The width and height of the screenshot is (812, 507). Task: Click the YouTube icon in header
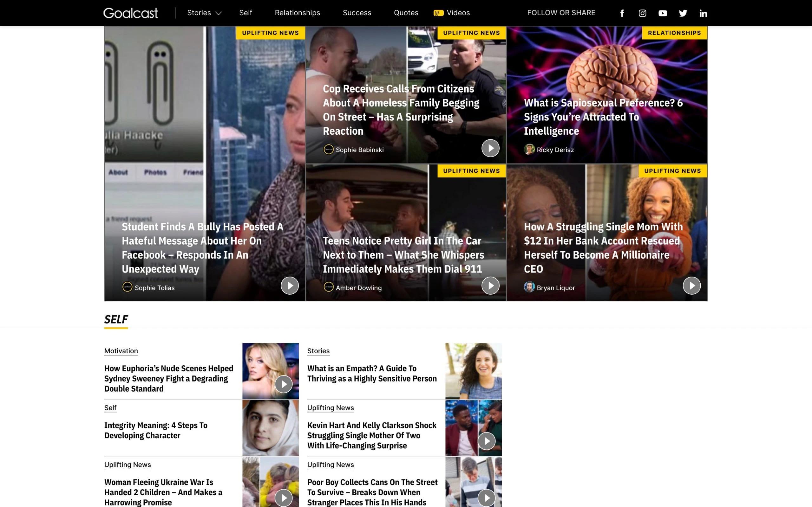click(662, 13)
